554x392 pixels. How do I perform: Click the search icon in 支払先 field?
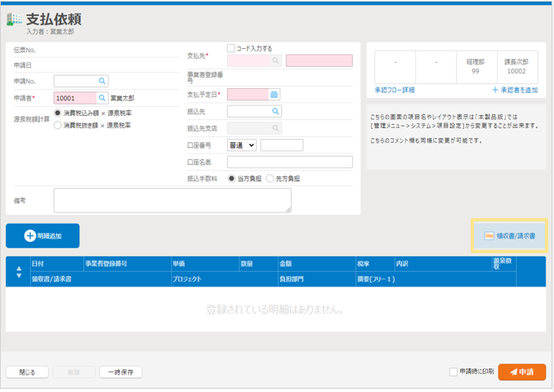tap(276, 60)
